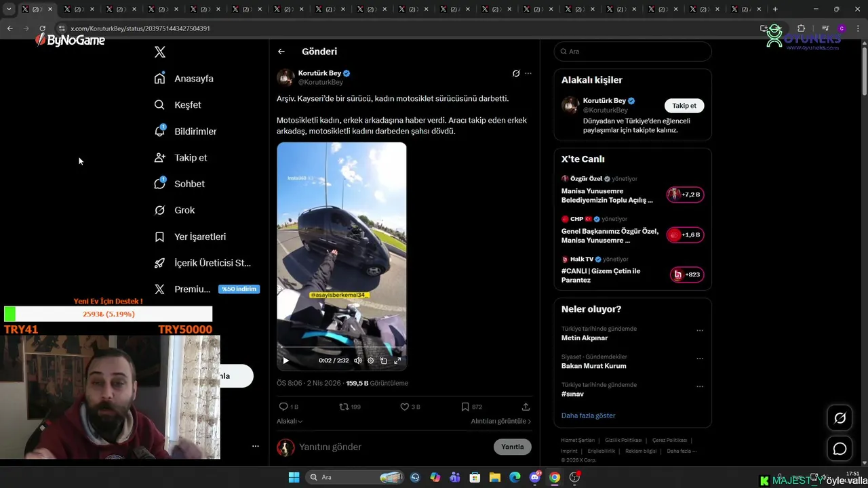Open Chrome profile avatar
868x488 pixels.
point(842,28)
